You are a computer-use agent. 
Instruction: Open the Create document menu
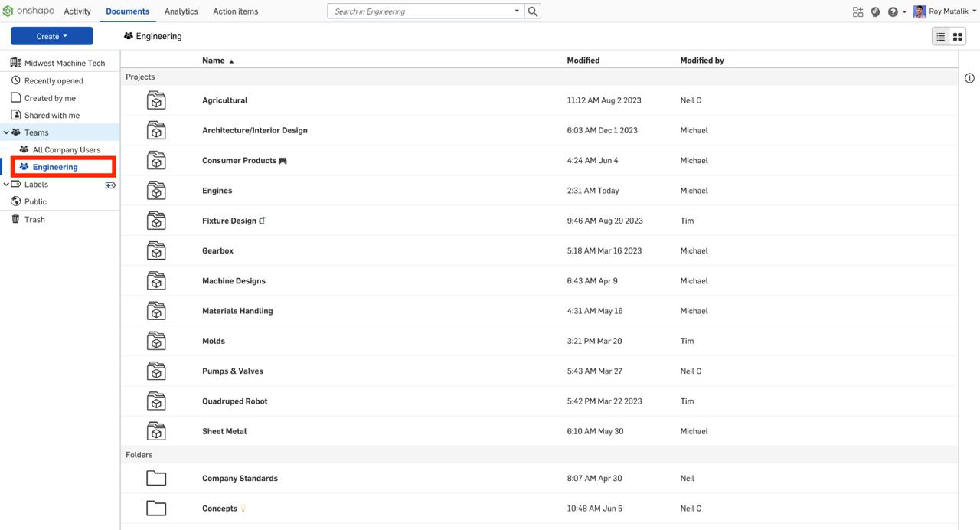click(x=51, y=35)
